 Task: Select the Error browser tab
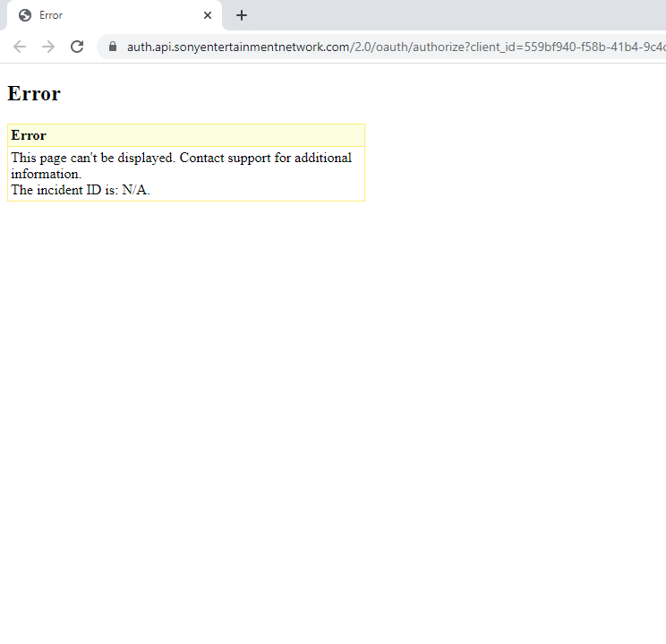point(115,15)
